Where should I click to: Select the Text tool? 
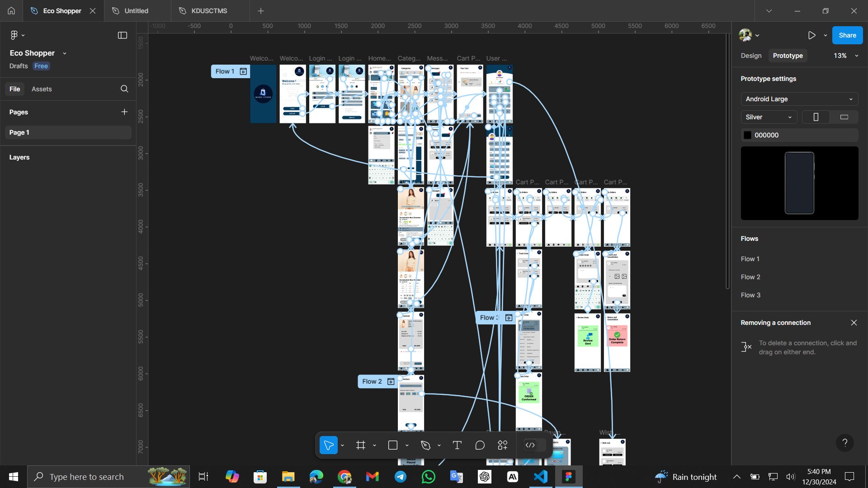457,446
